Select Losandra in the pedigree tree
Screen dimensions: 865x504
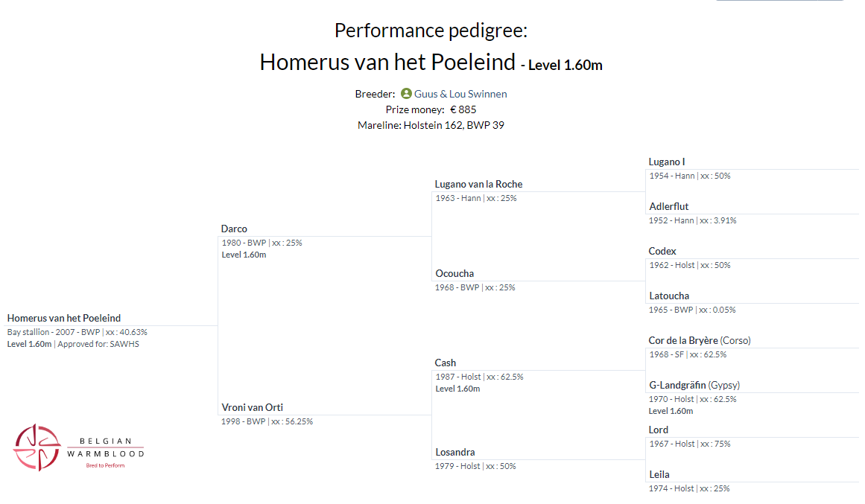[454, 452]
